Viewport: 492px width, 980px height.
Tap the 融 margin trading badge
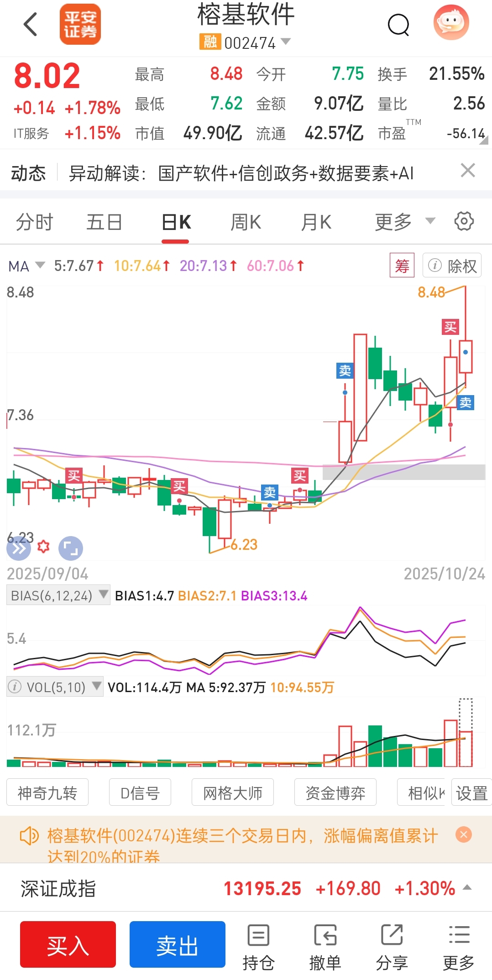[x=210, y=42]
